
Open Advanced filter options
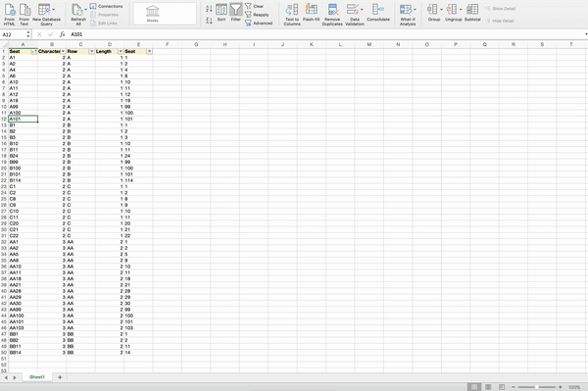(259, 24)
